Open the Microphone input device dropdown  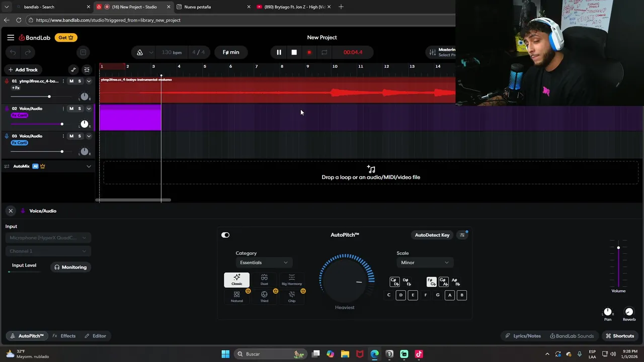point(48,238)
